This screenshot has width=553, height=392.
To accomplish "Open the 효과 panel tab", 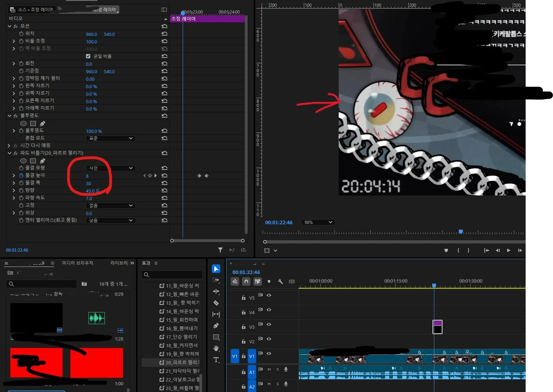I will 146,263.
